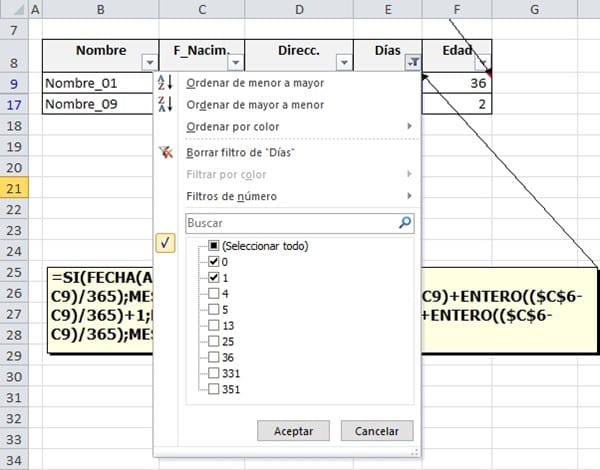Select cell containing Nombre_09
Screen dimensions: 600x470
click(x=100, y=104)
